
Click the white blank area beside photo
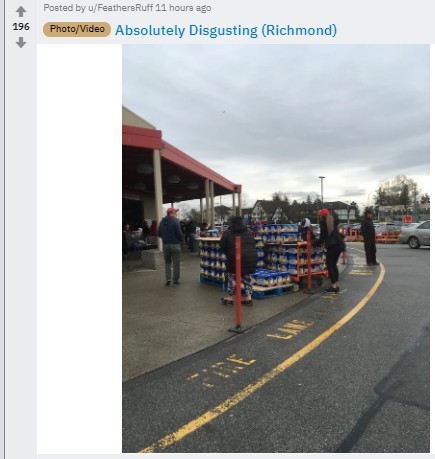(x=79, y=248)
